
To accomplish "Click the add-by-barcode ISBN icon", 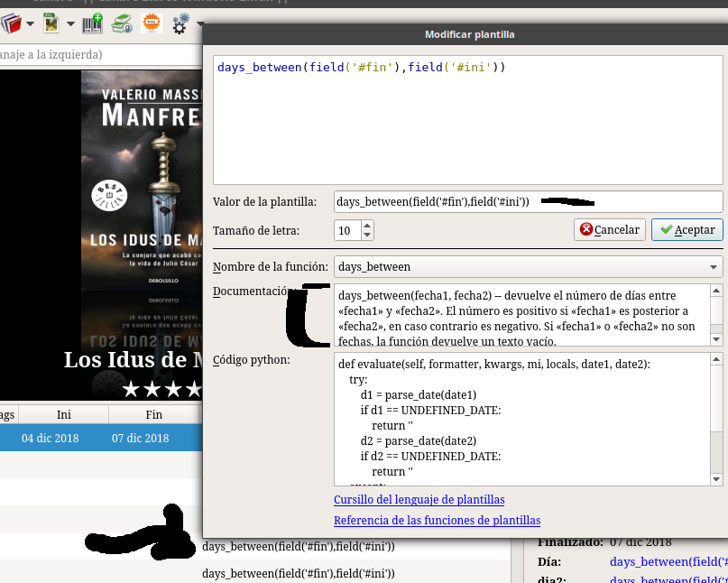I will click(92, 23).
